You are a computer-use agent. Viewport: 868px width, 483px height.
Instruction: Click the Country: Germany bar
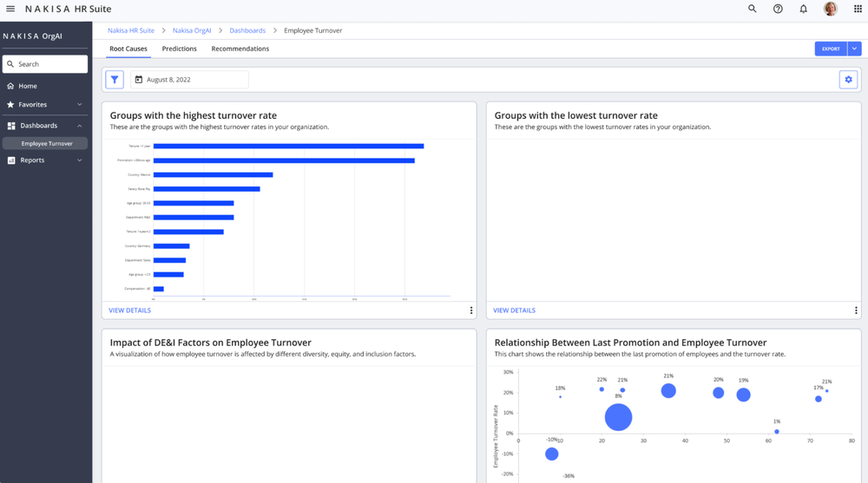coord(172,246)
